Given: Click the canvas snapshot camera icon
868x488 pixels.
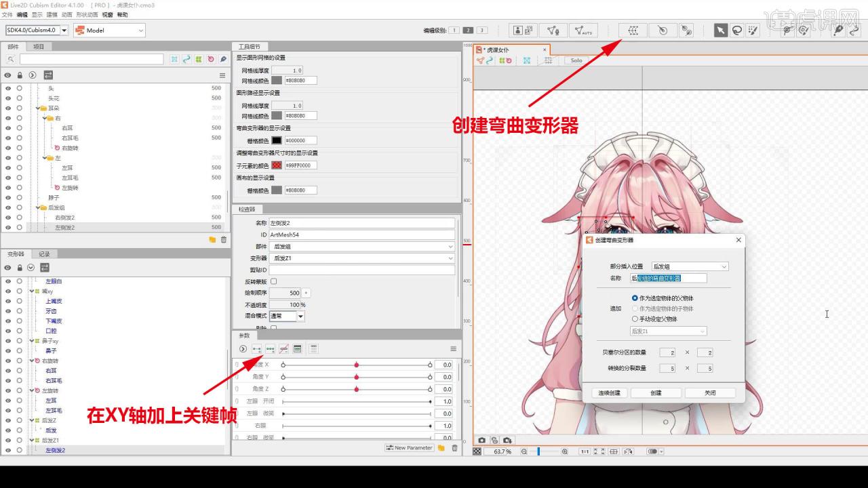Looking at the screenshot, I should (482, 440).
